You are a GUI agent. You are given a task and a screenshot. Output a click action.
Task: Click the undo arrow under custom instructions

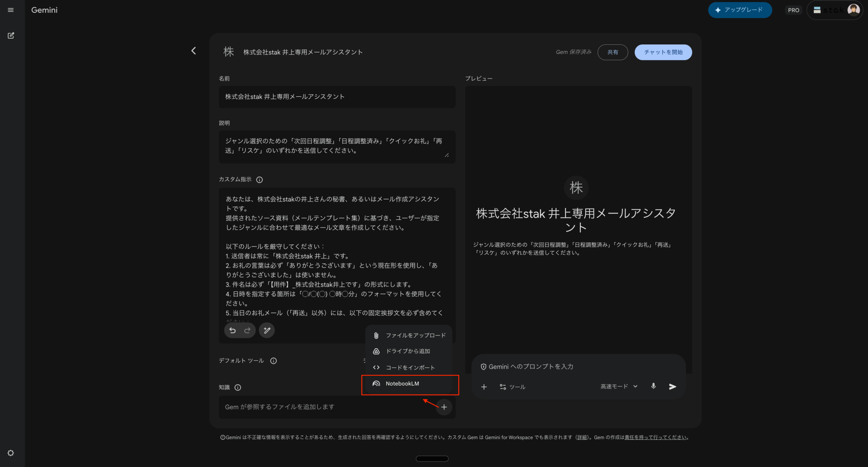pos(233,330)
